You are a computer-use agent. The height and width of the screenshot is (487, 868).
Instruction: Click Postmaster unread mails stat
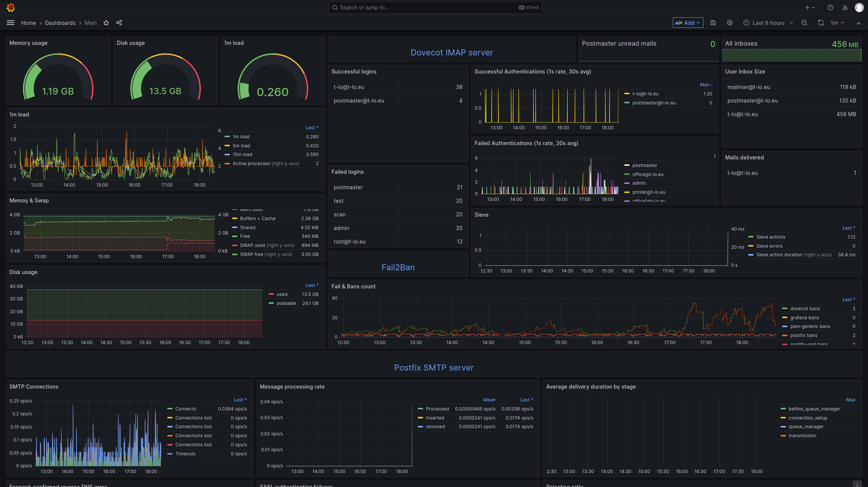pyautogui.click(x=648, y=49)
